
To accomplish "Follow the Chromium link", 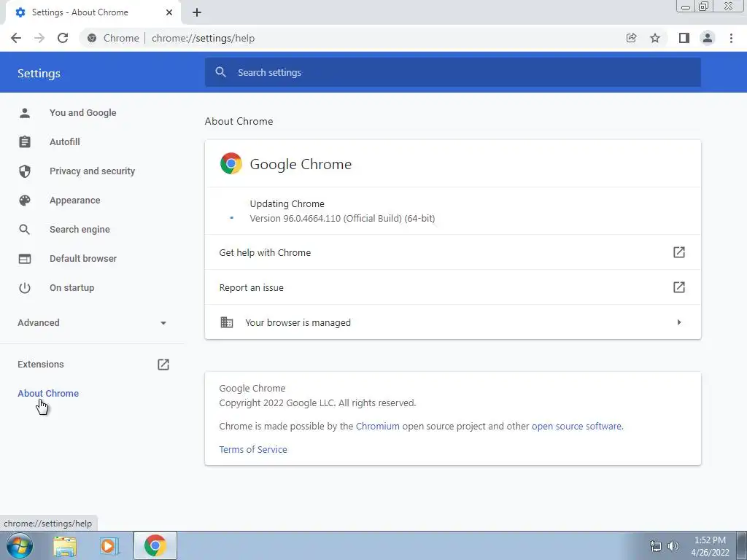I will pyautogui.click(x=378, y=426).
